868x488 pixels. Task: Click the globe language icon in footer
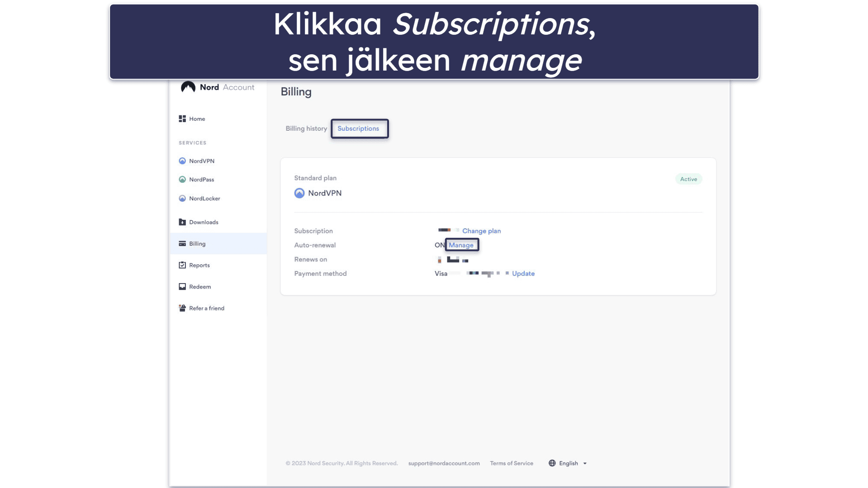pos(552,463)
